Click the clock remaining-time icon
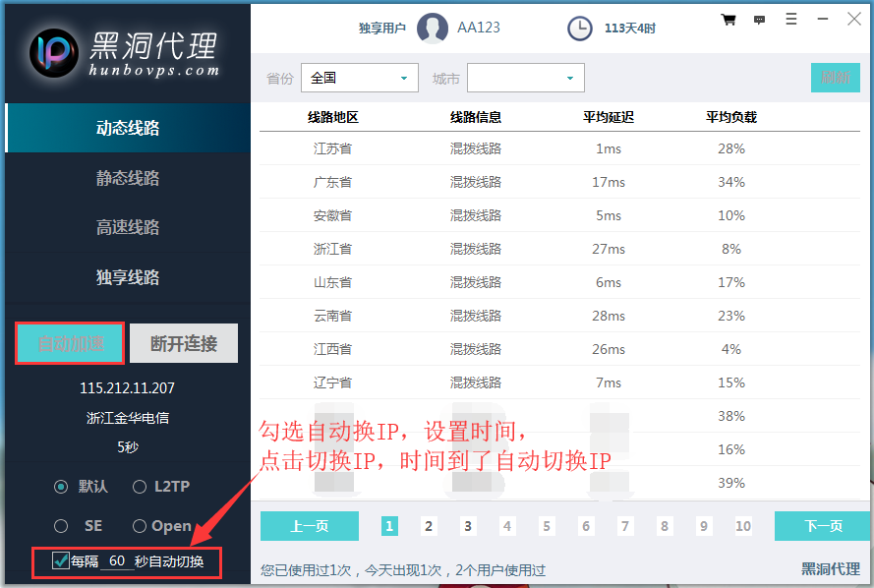The width and height of the screenshot is (874, 588). (580, 29)
